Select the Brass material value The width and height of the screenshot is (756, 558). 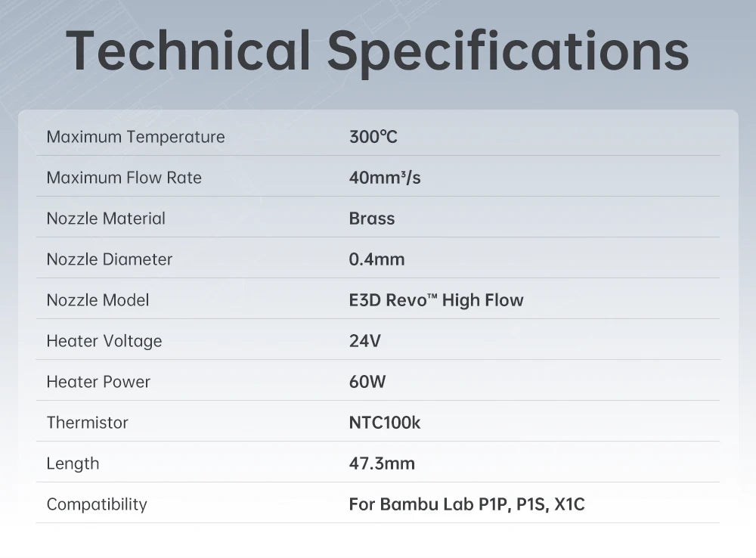pyautogui.click(x=372, y=219)
